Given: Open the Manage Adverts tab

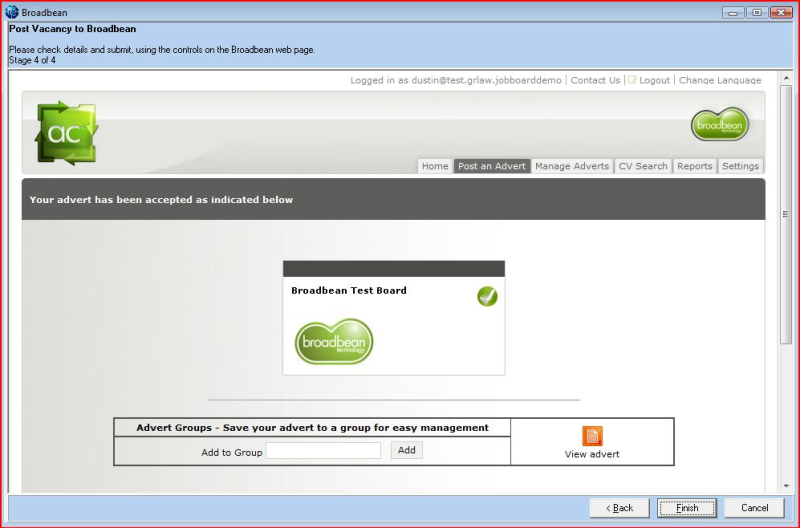Looking at the screenshot, I should point(571,166).
